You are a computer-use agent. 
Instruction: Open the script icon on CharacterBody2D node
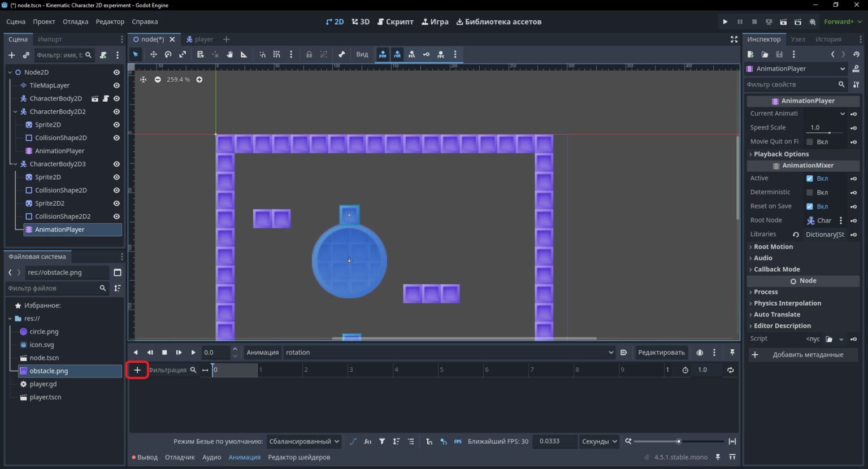(x=106, y=98)
